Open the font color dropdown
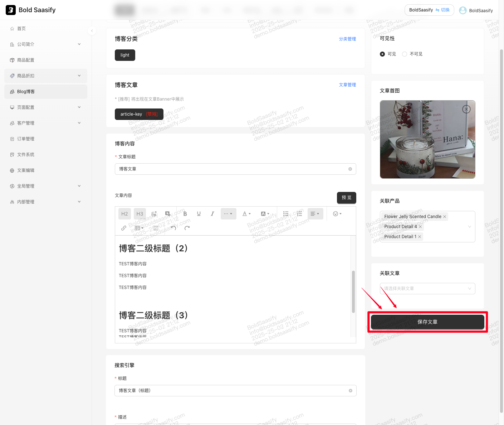This screenshot has height=425, width=504. [246, 214]
